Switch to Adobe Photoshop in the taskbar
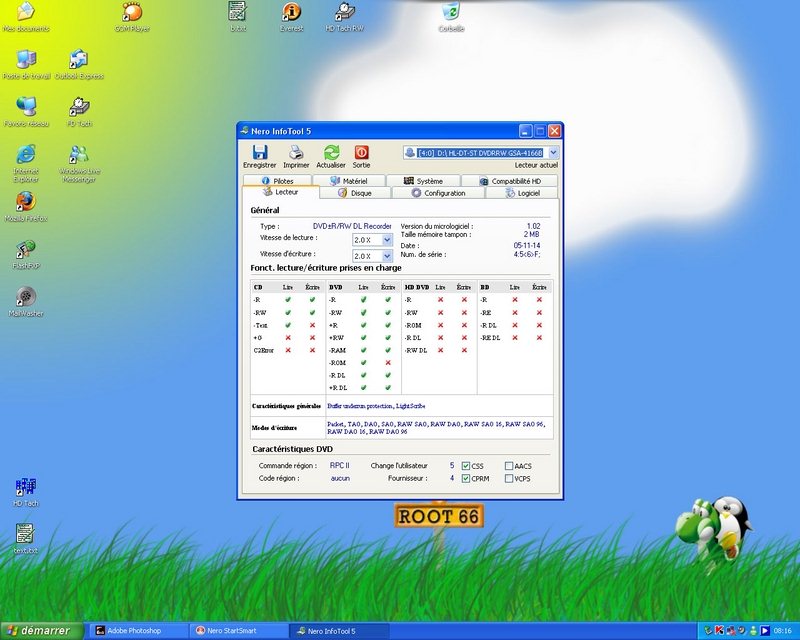The height and width of the screenshot is (640, 800). tap(139, 631)
